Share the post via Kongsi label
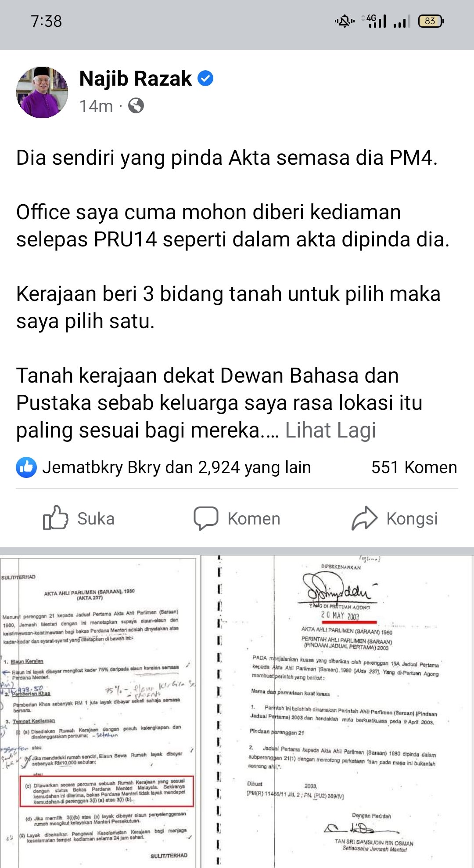474x868 pixels. point(412,519)
